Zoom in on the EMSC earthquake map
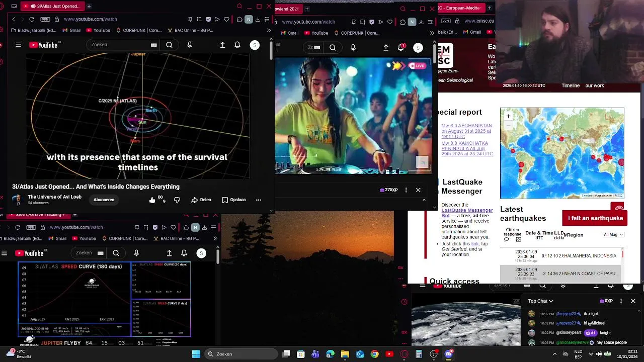644x362 pixels. [508, 116]
